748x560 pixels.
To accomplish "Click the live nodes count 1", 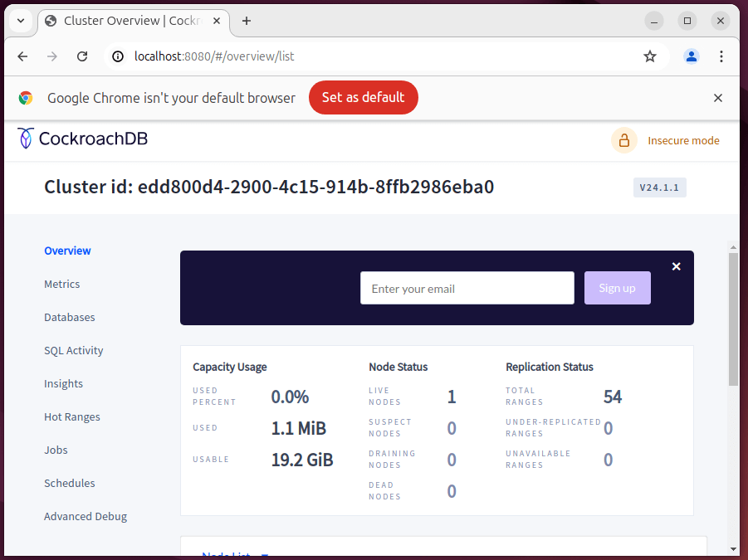I will 452,397.
